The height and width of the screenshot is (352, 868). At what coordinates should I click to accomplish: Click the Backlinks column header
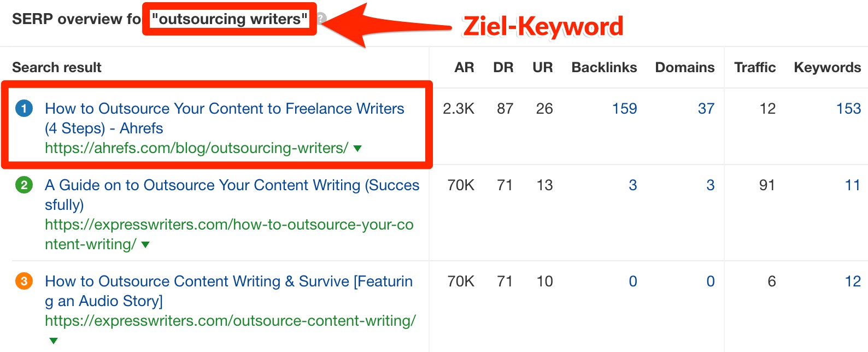click(604, 67)
